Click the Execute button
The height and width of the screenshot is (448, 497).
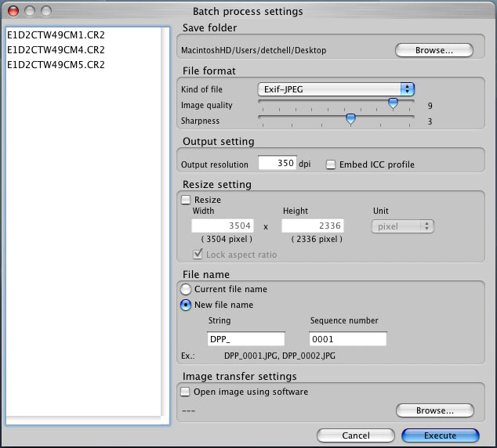point(440,435)
